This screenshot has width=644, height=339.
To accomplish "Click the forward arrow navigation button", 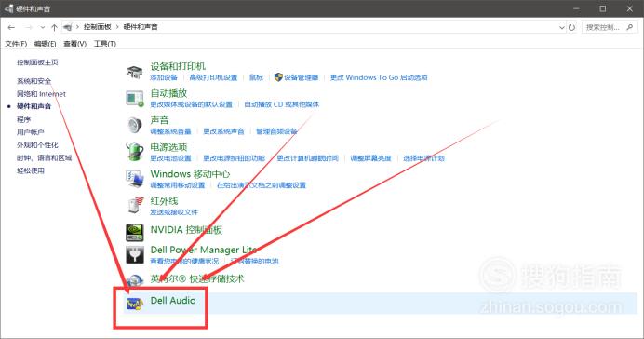I will point(28,27).
